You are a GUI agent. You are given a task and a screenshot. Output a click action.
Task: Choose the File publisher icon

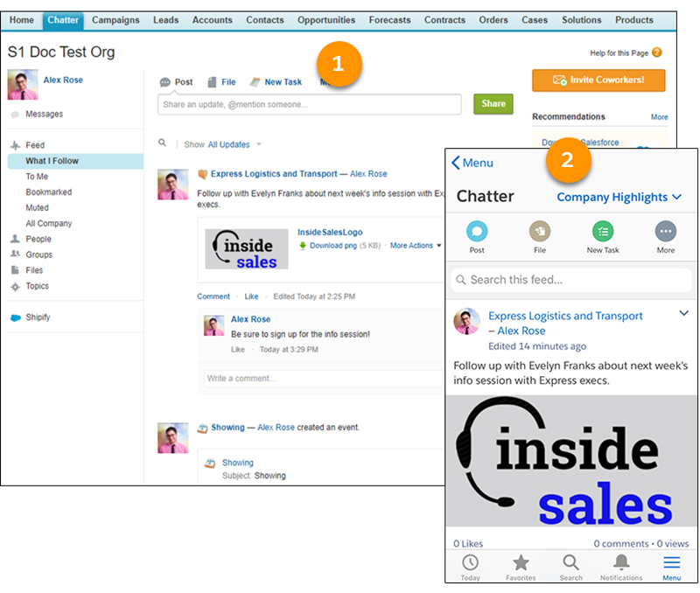(212, 82)
